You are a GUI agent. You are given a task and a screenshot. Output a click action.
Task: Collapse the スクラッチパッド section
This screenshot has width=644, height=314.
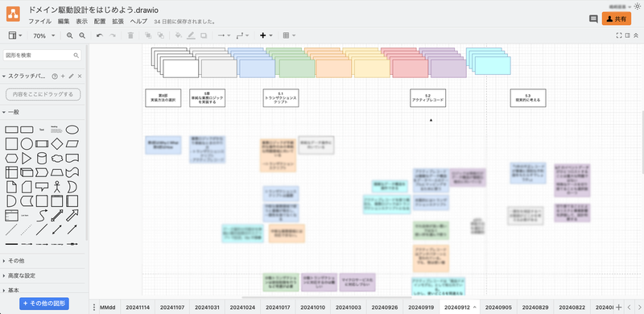[x=25, y=76]
